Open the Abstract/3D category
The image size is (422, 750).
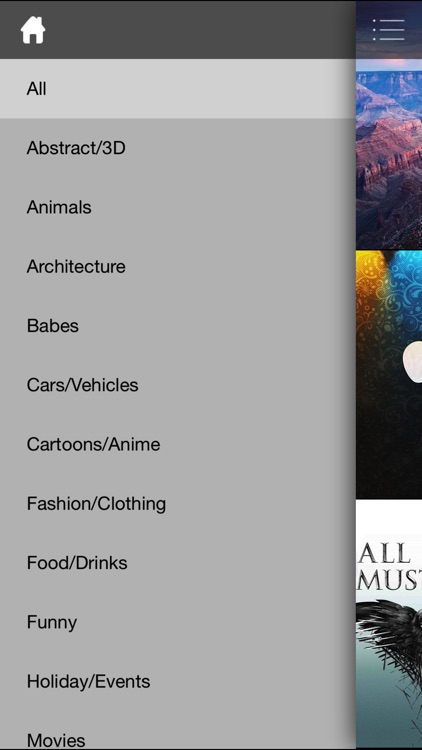tap(178, 148)
